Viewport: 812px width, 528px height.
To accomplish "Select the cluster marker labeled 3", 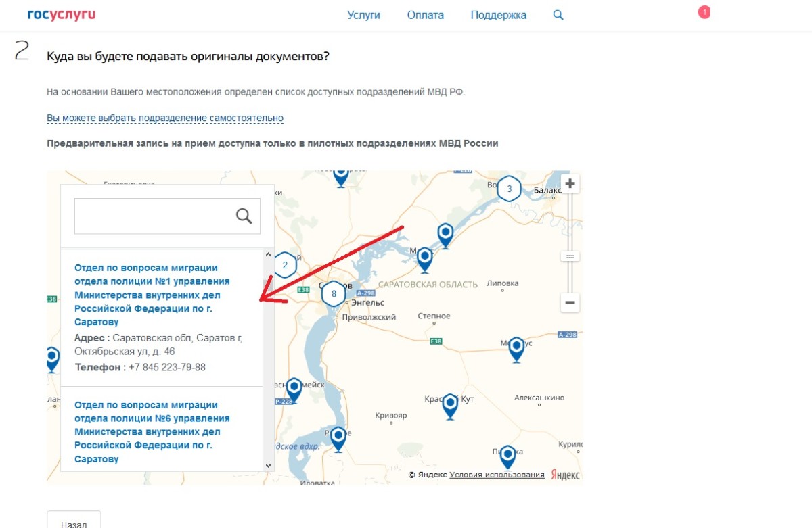I will tap(510, 189).
